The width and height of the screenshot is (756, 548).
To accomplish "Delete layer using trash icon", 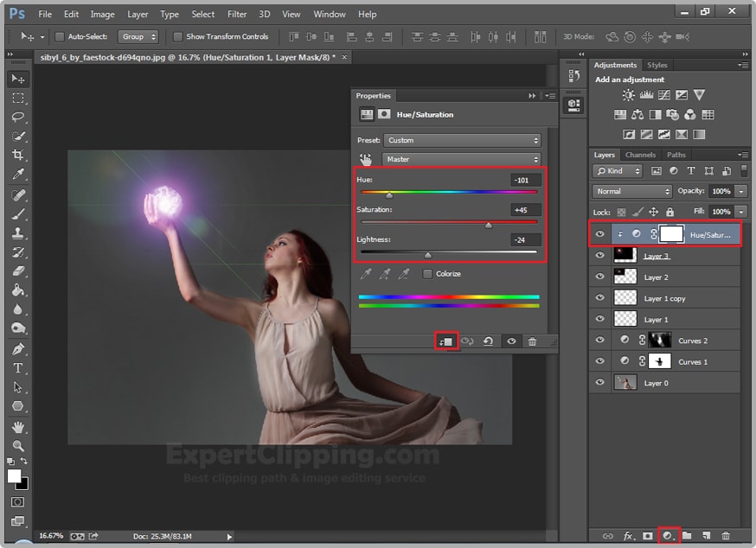I will 726,536.
